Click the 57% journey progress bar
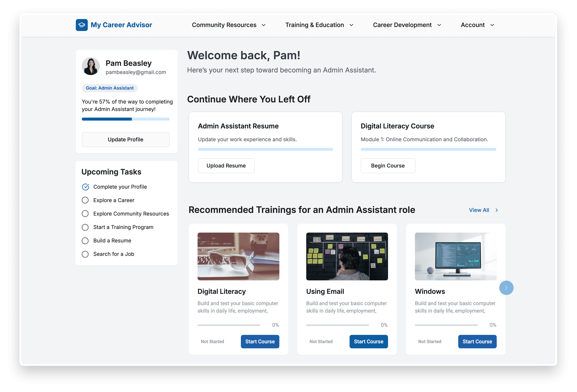 [x=125, y=119]
